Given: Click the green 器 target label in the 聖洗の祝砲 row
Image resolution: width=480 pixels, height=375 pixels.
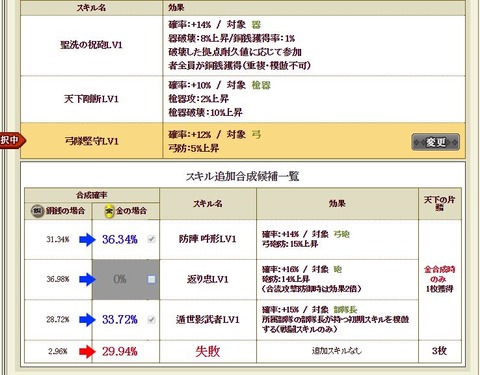Looking at the screenshot, I should 256,25.
